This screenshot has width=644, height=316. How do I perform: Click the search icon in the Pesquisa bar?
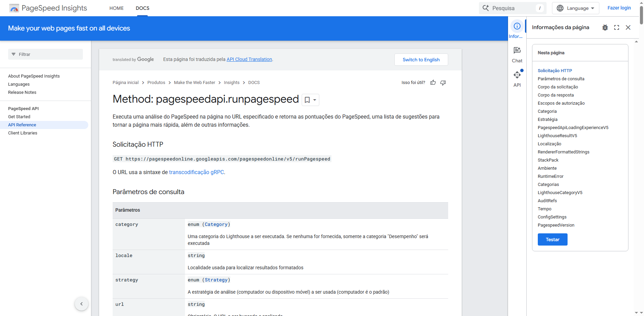pos(486,8)
